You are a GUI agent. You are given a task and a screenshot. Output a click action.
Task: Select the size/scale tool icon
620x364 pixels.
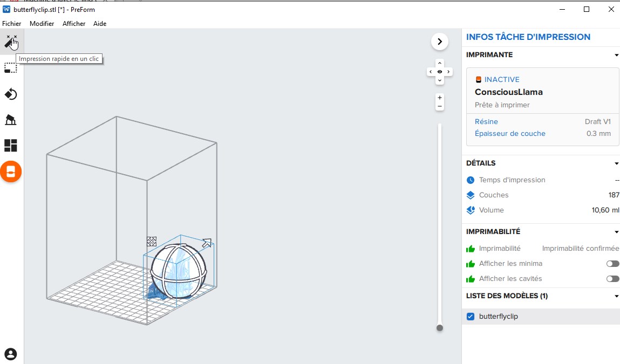pyautogui.click(x=11, y=68)
